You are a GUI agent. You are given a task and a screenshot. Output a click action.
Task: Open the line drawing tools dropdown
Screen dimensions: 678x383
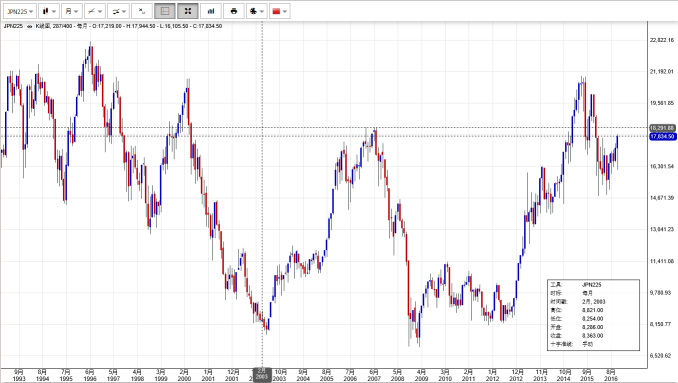pyautogui.click(x=95, y=11)
